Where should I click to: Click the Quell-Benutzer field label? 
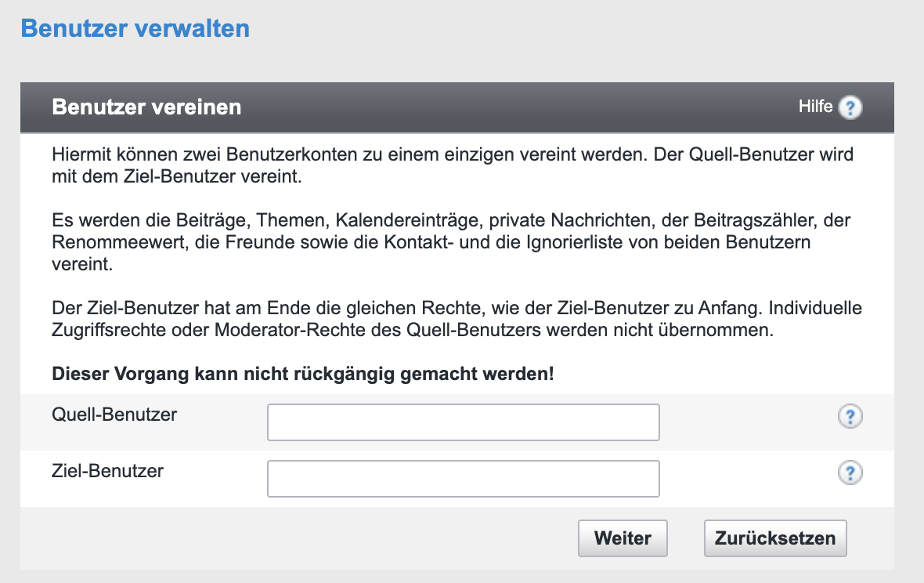[114, 414]
